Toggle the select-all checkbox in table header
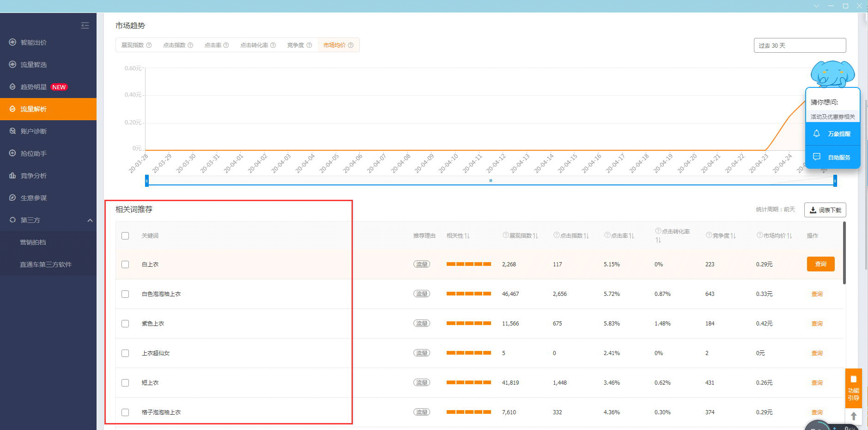 point(125,236)
